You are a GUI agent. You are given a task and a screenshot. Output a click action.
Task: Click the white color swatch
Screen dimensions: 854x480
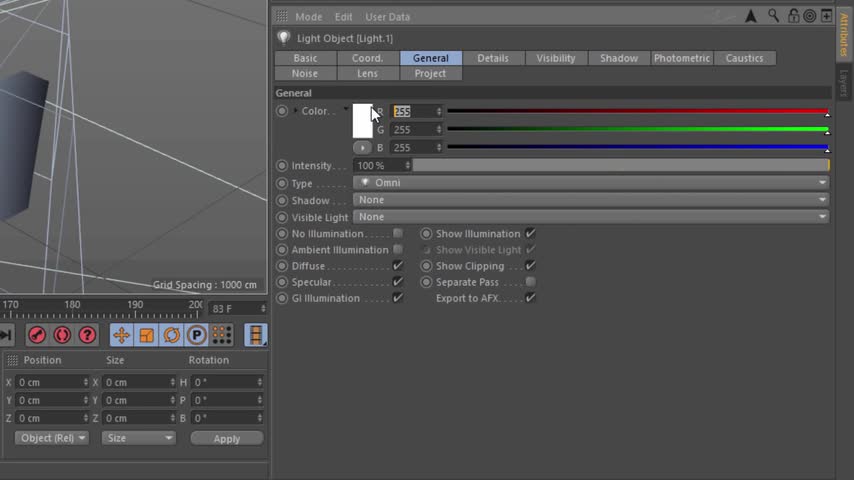363,121
